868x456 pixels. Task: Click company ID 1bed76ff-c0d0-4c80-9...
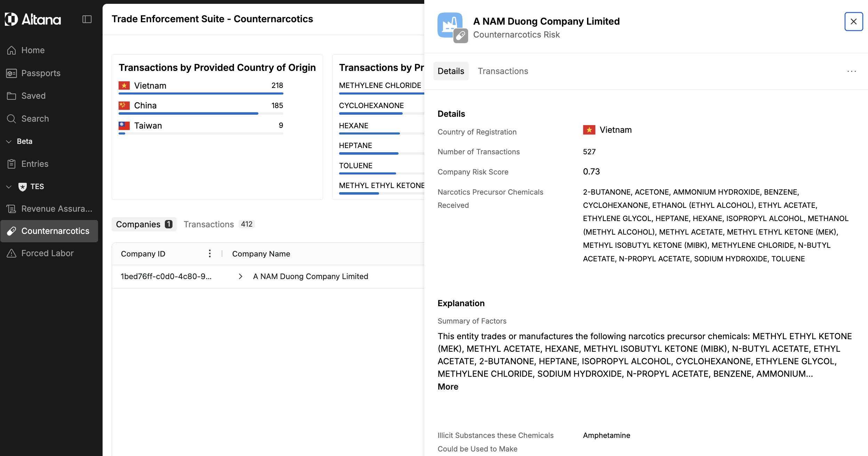[166, 276]
